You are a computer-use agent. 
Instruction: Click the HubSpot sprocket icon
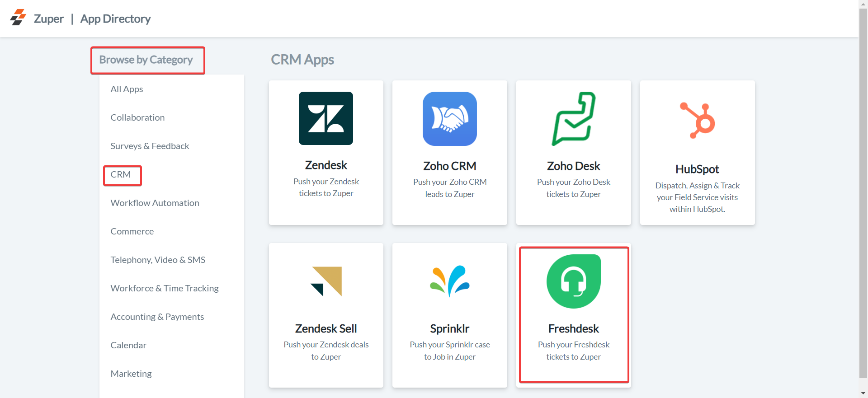pos(697,121)
